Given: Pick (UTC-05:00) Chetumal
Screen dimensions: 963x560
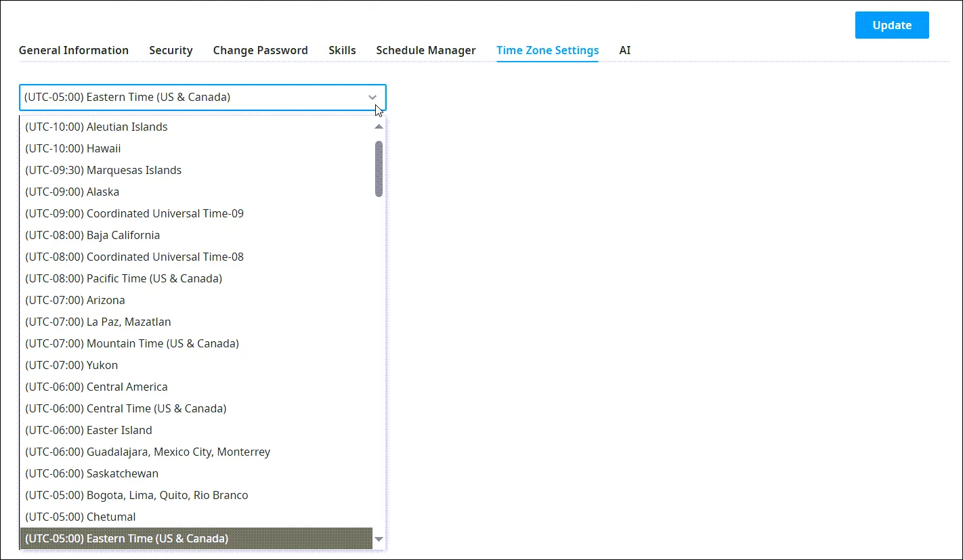Looking at the screenshot, I should [196, 517].
